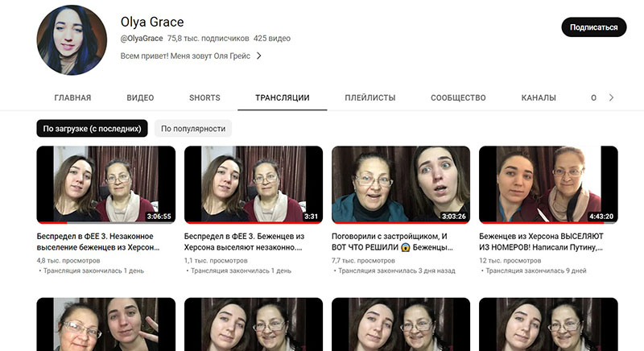Open the ГЛАВНАЯ tab

point(72,97)
